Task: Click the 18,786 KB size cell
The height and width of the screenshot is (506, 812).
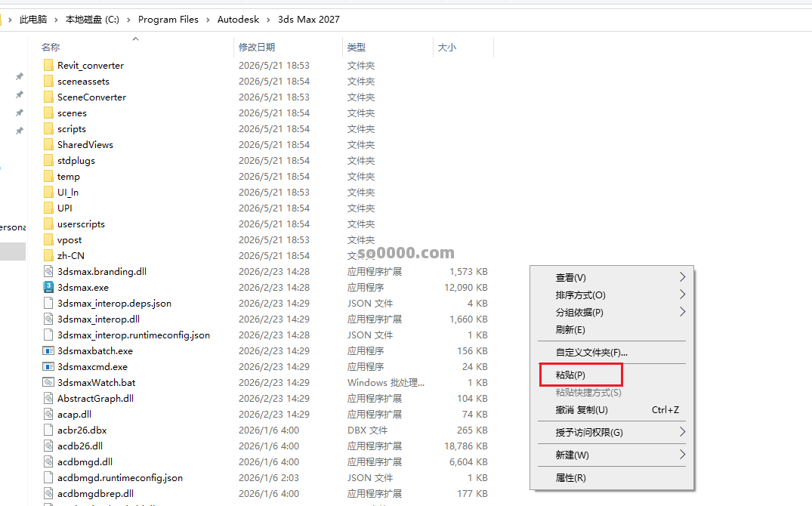Action: click(x=465, y=446)
